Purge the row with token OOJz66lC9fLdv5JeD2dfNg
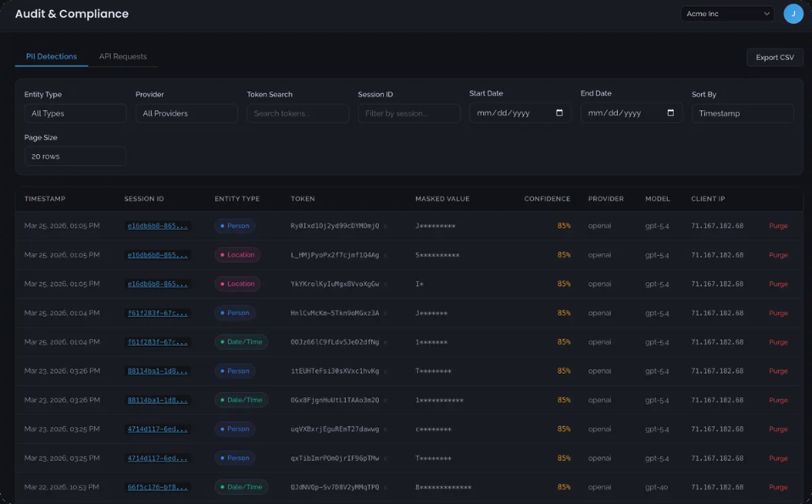 [778, 341]
